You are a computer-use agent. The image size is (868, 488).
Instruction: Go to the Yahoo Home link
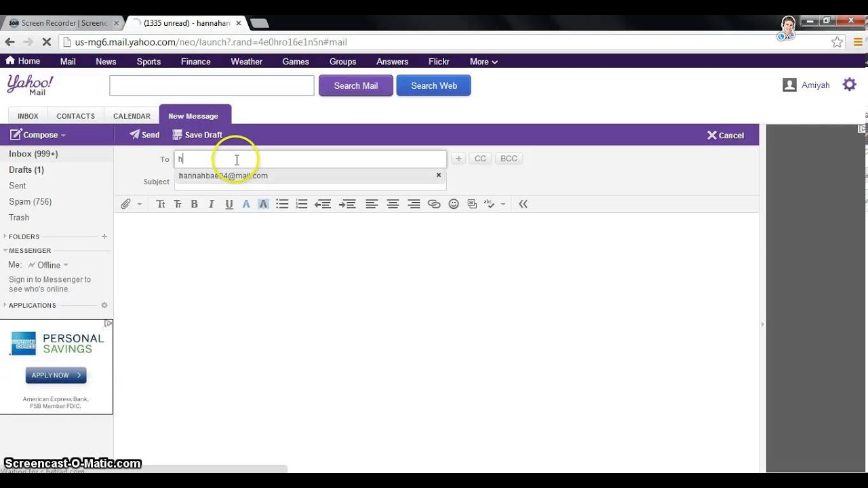23,61
